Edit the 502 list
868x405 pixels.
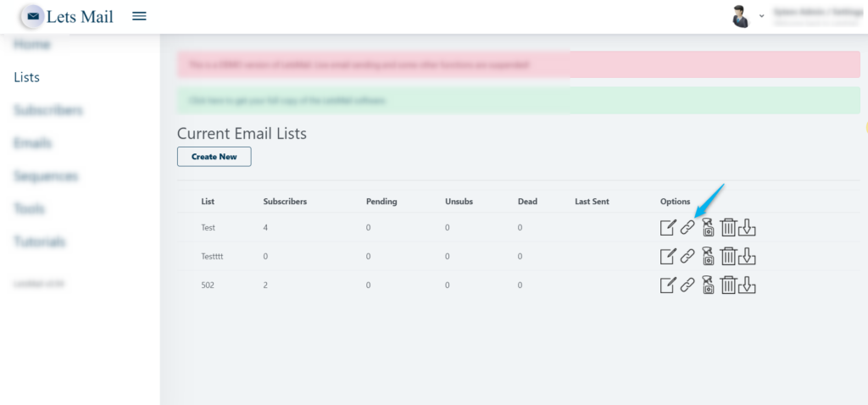[x=668, y=285]
